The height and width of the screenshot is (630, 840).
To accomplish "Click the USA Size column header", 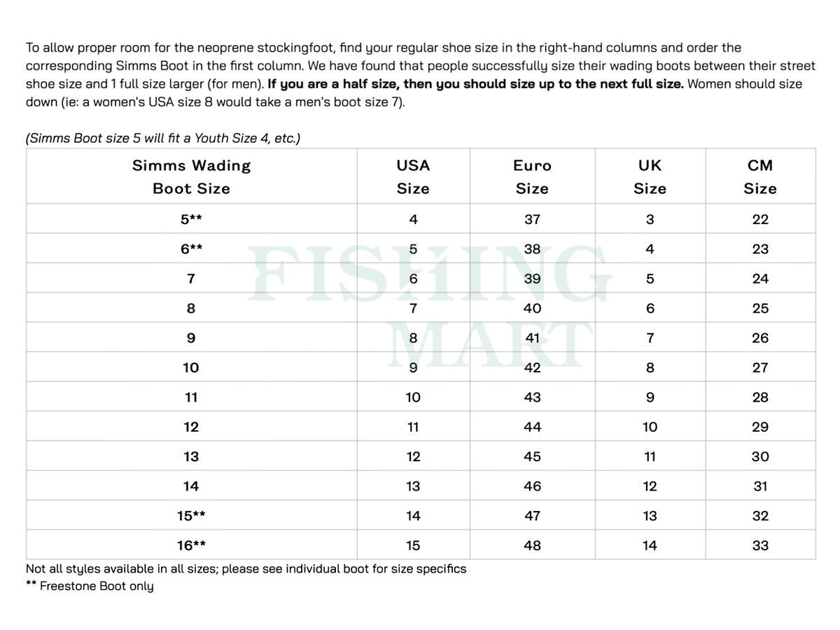I will pos(413,176).
